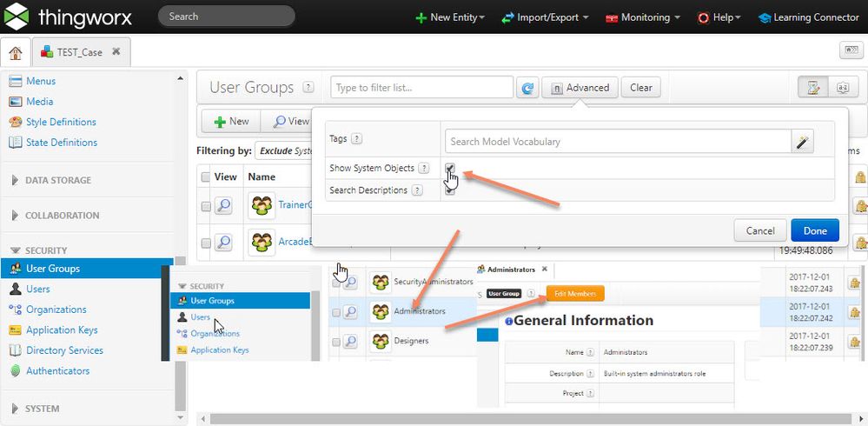This screenshot has width=868, height=426.
Task: Click view magnifier in SecurityAdministrators row
Action: [x=350, y=282]
